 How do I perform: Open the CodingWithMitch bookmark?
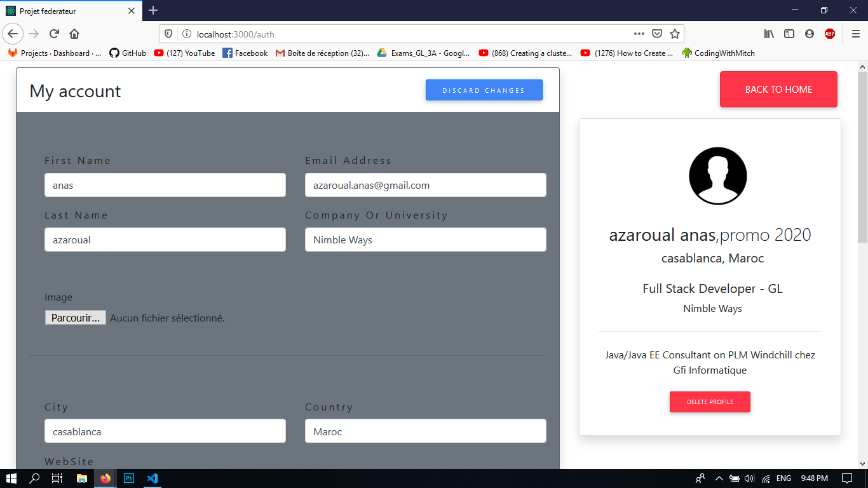click(x=719, y=53)
